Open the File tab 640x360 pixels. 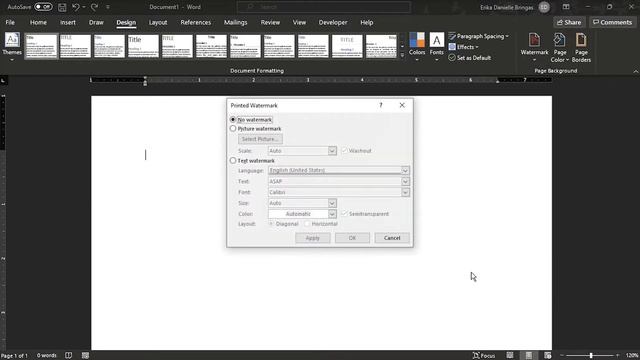pos(10,22)
